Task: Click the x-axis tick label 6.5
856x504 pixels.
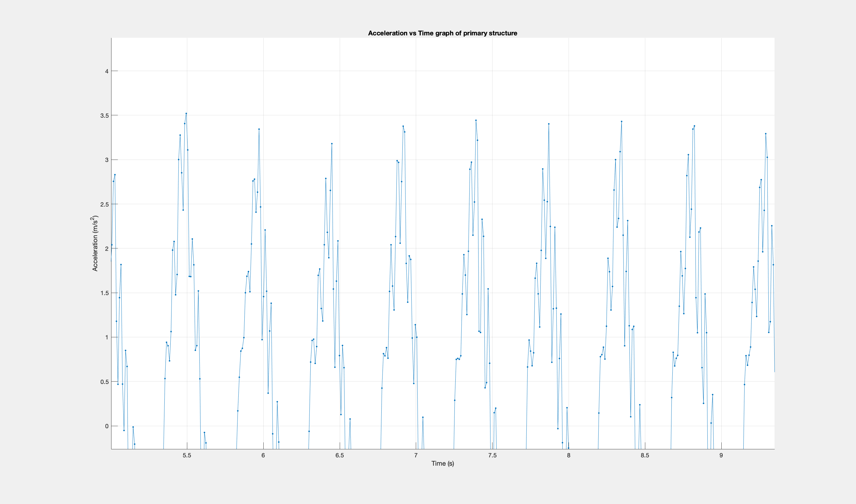Action: tap(339, 456)
